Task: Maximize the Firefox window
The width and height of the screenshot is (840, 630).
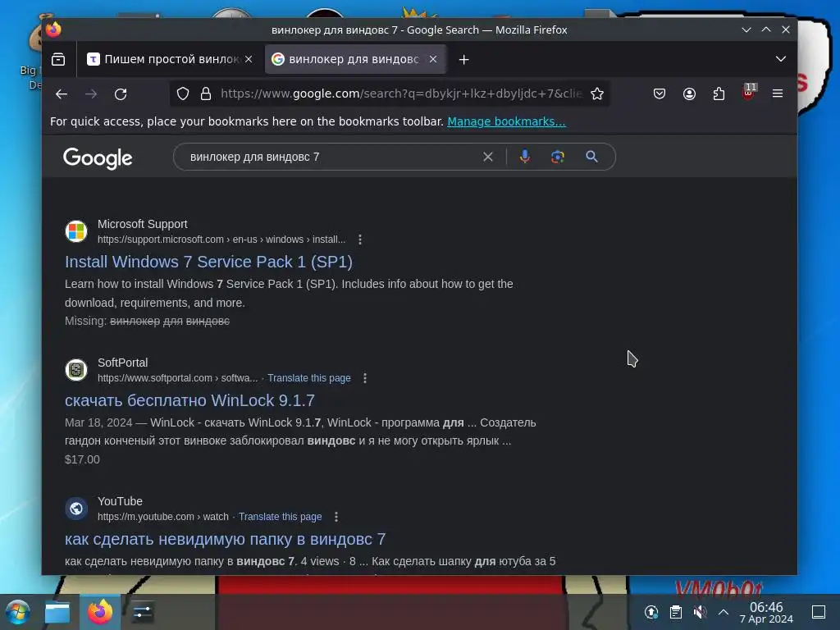Action: [766, 30]
